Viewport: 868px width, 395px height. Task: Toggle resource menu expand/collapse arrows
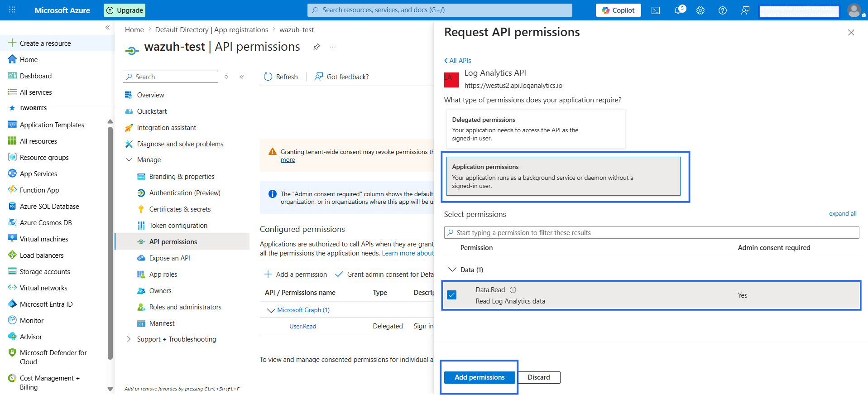pos(226,77)
